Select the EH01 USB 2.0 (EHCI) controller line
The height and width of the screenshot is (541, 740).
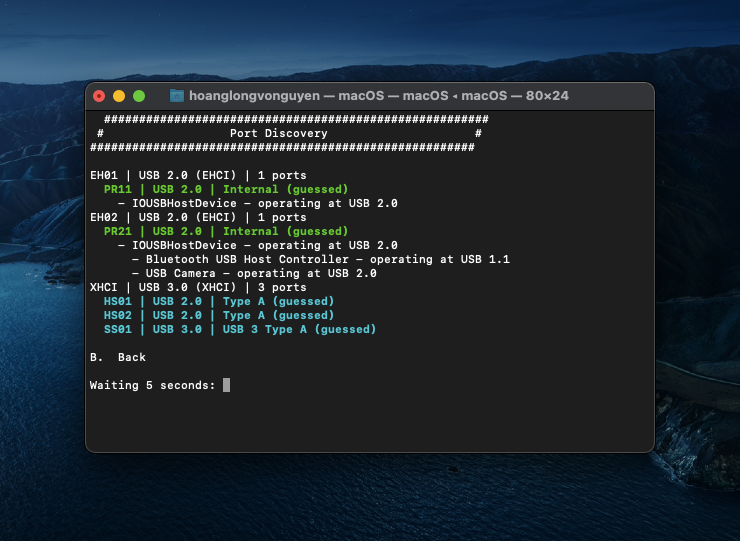click(x=198, y=175)
